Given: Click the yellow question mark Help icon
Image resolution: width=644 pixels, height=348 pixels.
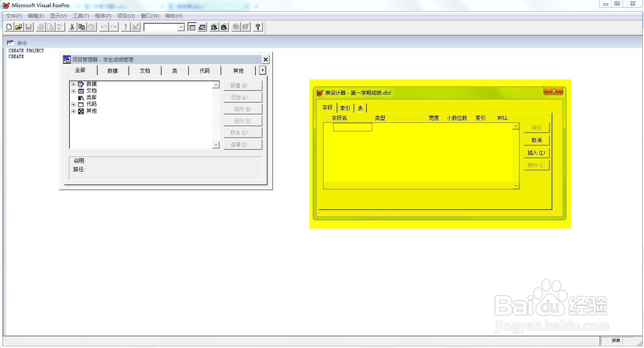Looking at the screenshot, I should tap(258, 27).
